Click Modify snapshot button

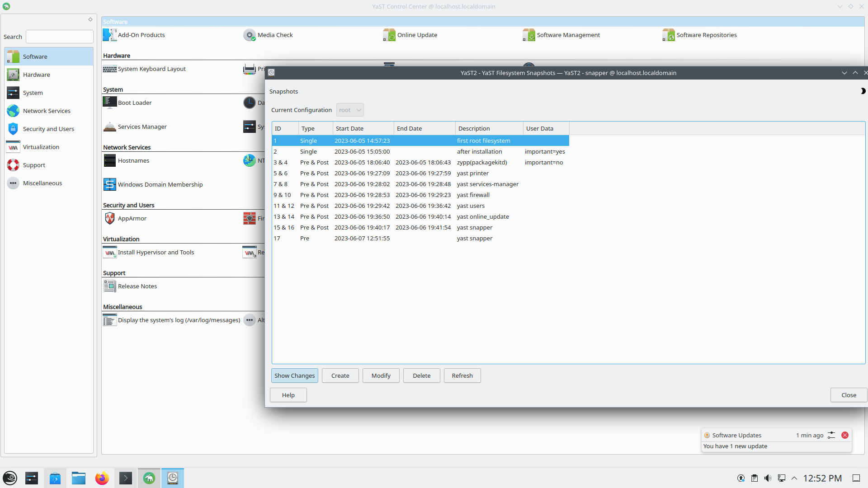pos(381,375)
